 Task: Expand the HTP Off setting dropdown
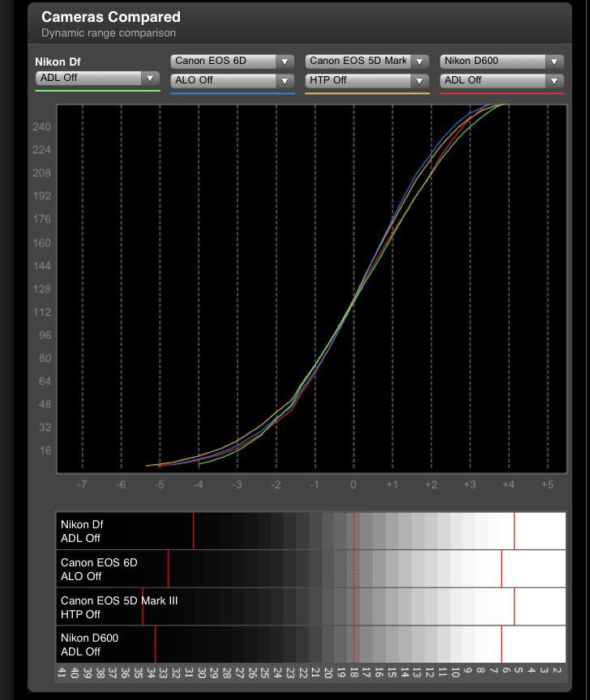tap(366, 81)
